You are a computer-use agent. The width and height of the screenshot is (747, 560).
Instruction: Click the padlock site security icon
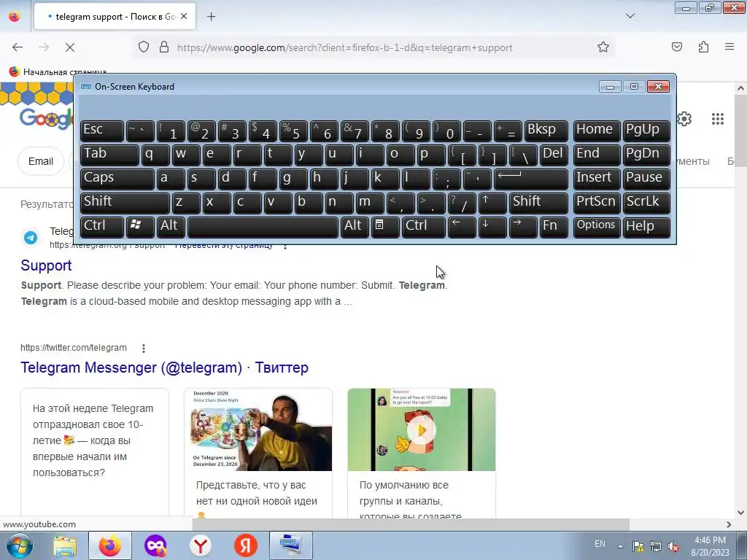pyautogui.click(x=164, y=47)
